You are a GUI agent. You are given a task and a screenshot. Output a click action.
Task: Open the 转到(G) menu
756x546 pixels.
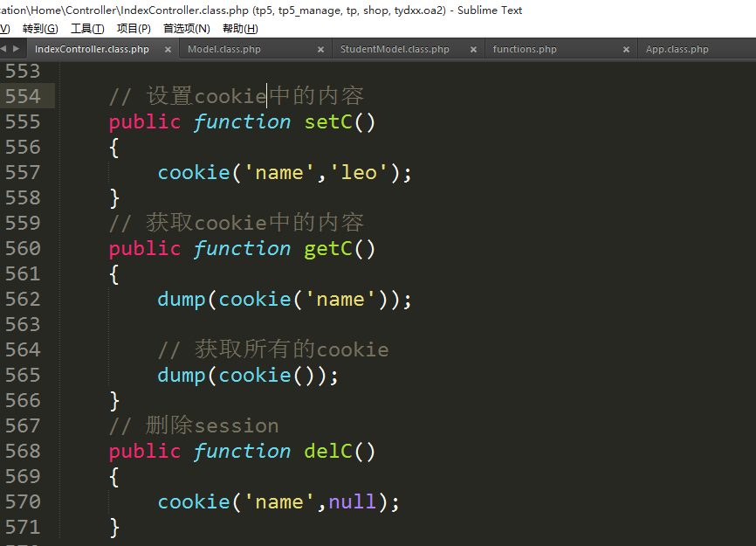(39, 28)
